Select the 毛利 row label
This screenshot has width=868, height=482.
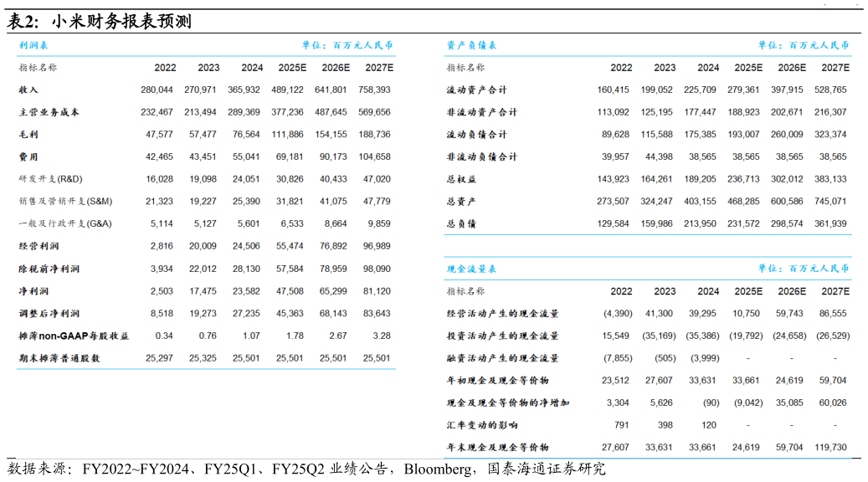point(28,135)
